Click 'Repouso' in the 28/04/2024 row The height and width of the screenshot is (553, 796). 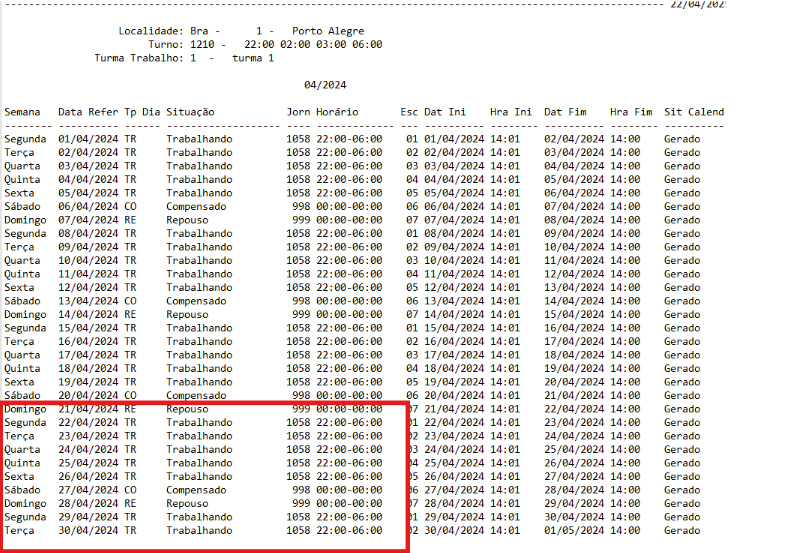tap(187, 504)
